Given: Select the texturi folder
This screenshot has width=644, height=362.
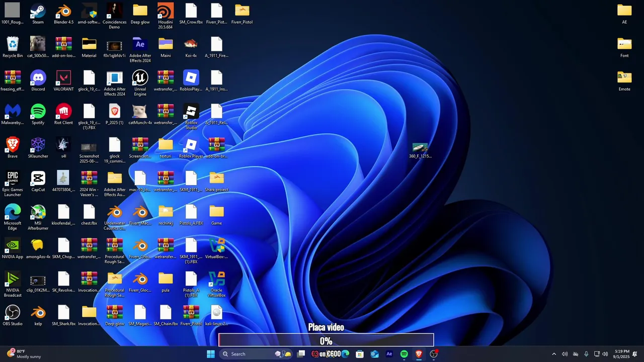Looking at the screenshot, I should pos(166,148).
